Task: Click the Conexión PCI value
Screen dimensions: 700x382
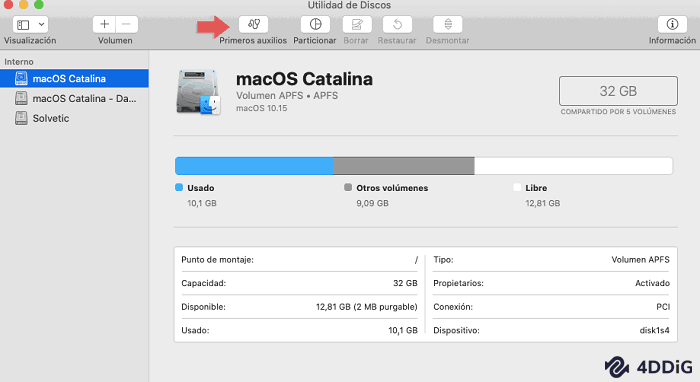Action: pyautogui.click(x=663, y=307)
